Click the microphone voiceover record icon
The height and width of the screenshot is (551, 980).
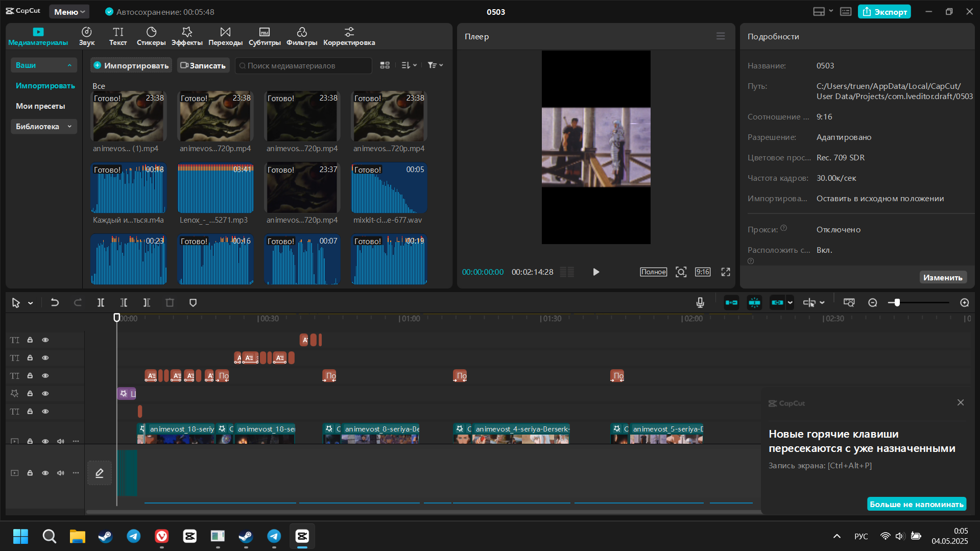click(x=700, y=303)
